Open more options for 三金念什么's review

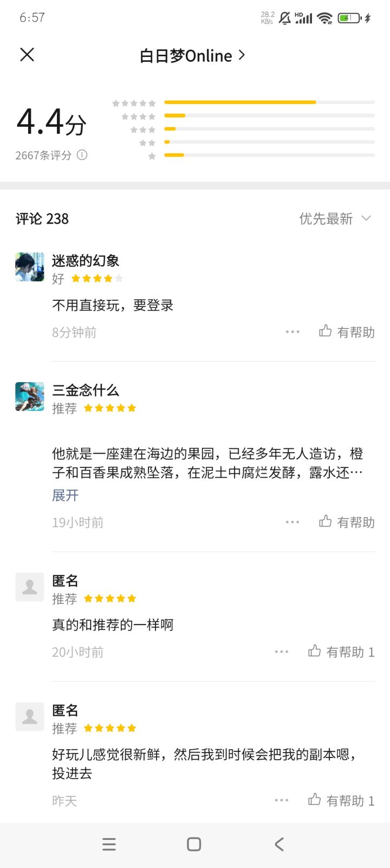[292, 522]
